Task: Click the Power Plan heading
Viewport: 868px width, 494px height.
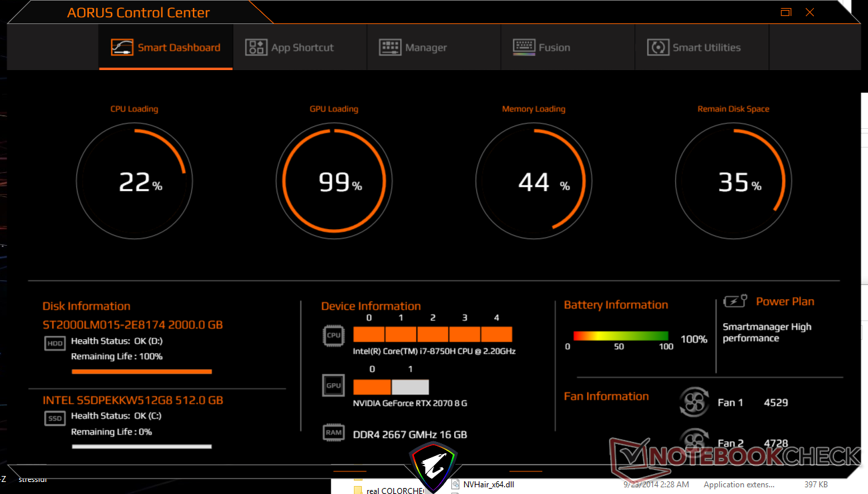Action: pyautogui.click(x=785, y=302)
